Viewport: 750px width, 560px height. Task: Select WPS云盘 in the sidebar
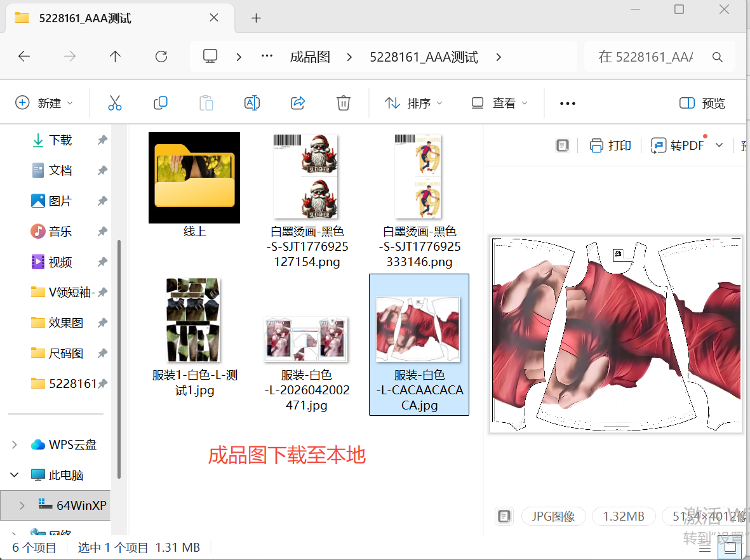(64, 444)
